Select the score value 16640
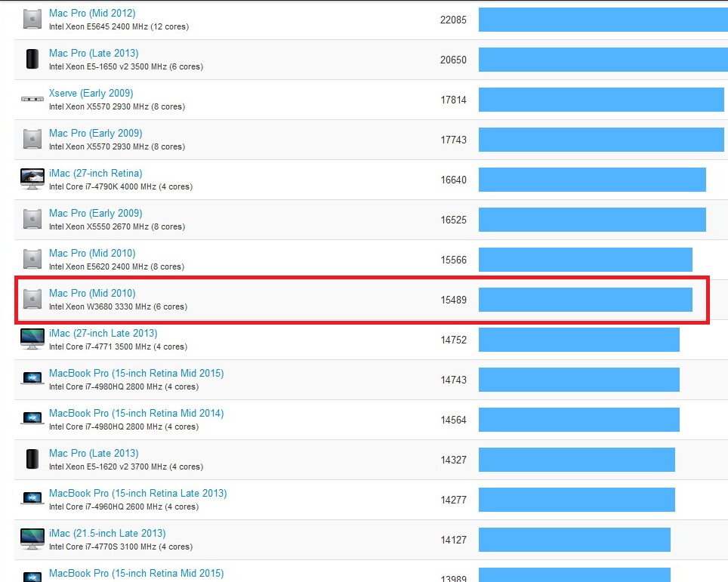This screenshot has height=582, width=728. [x=453, y=180]
